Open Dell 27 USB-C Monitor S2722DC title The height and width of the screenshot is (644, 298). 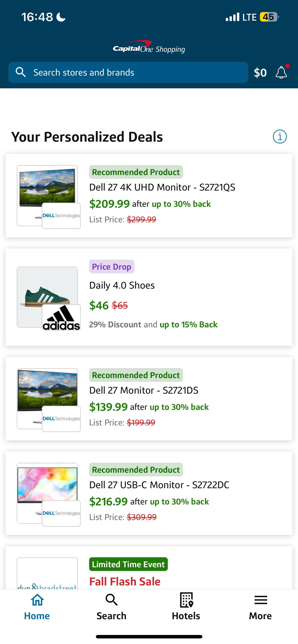tap(159, 485)
